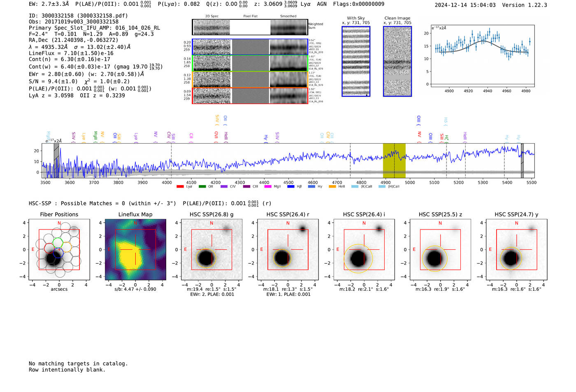Click the With Sky image panel
The height and width of the screenshot is (392, 576).
tap(356, 61)
